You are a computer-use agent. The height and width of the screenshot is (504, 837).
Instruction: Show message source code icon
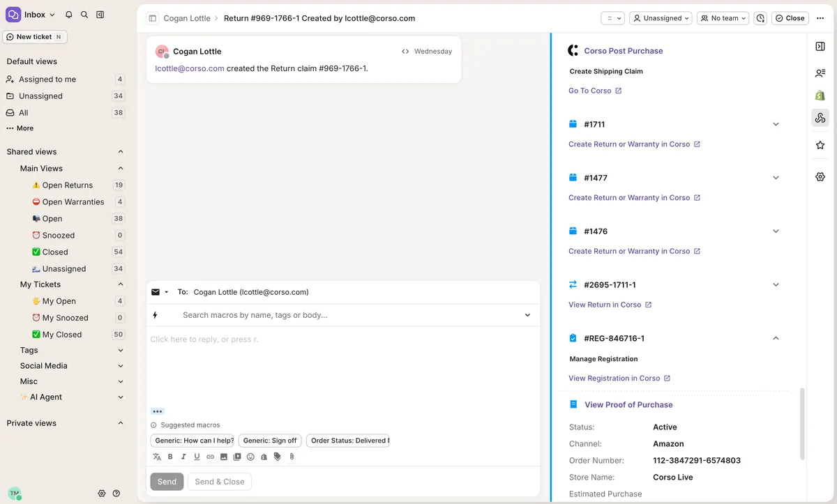point(405,52)
